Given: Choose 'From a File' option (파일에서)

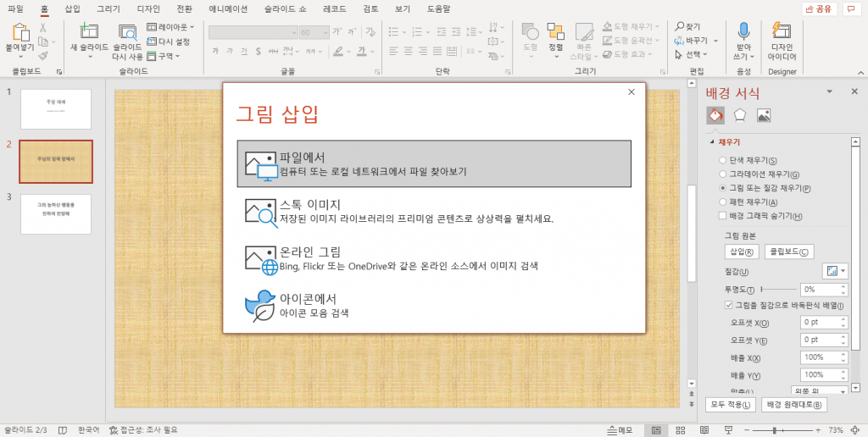Looking at the screenshot, I should (434, 163).
